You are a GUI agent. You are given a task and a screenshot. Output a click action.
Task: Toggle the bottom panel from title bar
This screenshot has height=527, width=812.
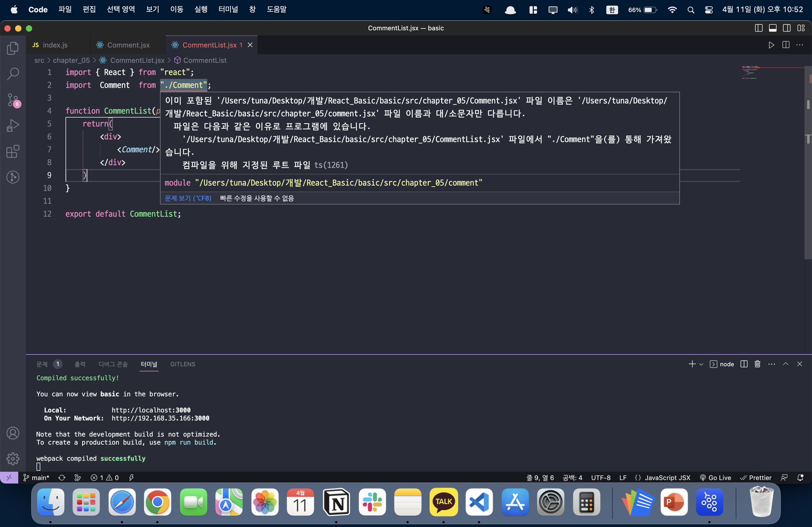click(773, 28)
